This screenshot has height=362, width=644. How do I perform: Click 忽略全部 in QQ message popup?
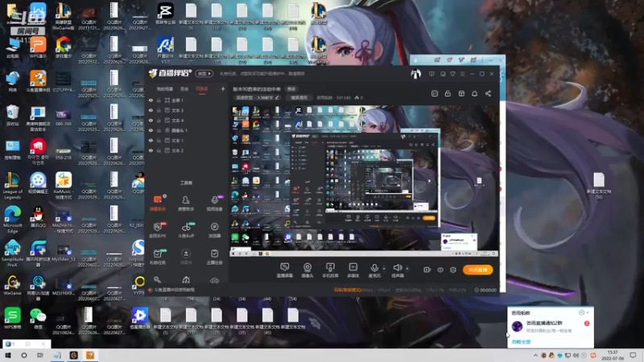pos(521,342)
